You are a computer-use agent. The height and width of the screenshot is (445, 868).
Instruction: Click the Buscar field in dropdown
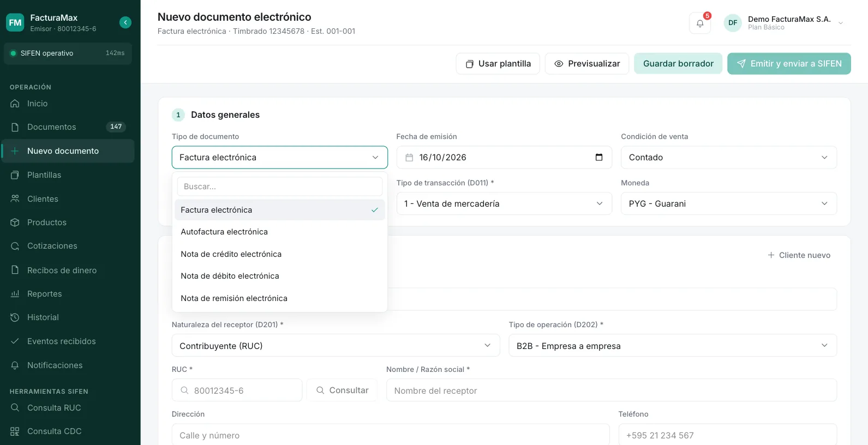(280, 187)
